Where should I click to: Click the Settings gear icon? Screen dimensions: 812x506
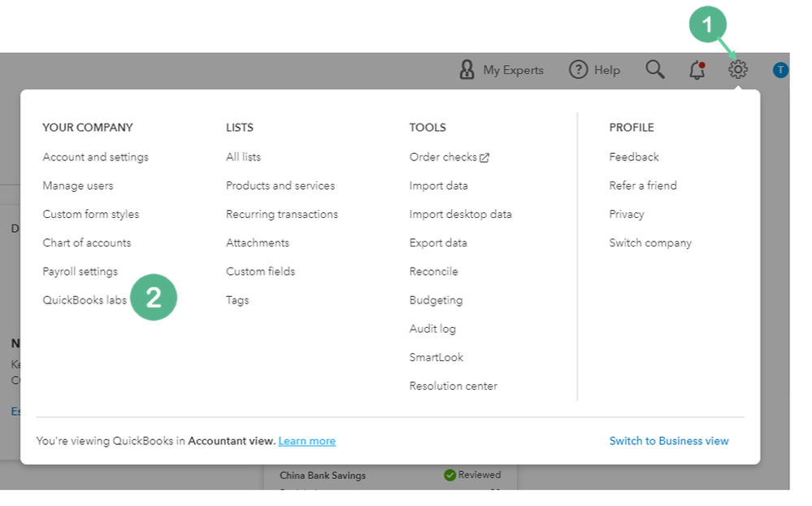[737, 70]
